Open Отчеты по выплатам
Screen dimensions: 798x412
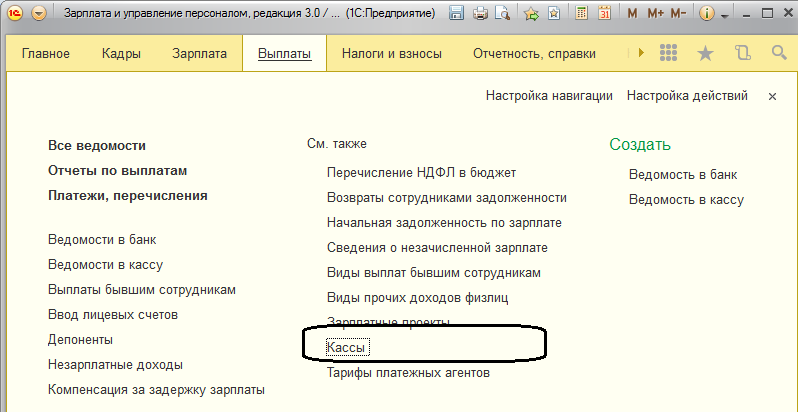coord(118,170)
